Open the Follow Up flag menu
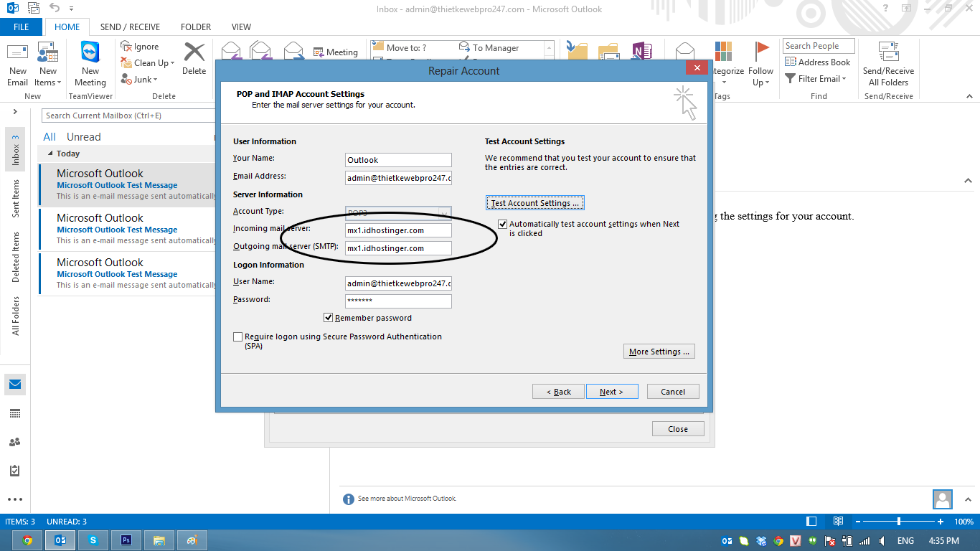980x551 pixels. [x=760, y=65]
